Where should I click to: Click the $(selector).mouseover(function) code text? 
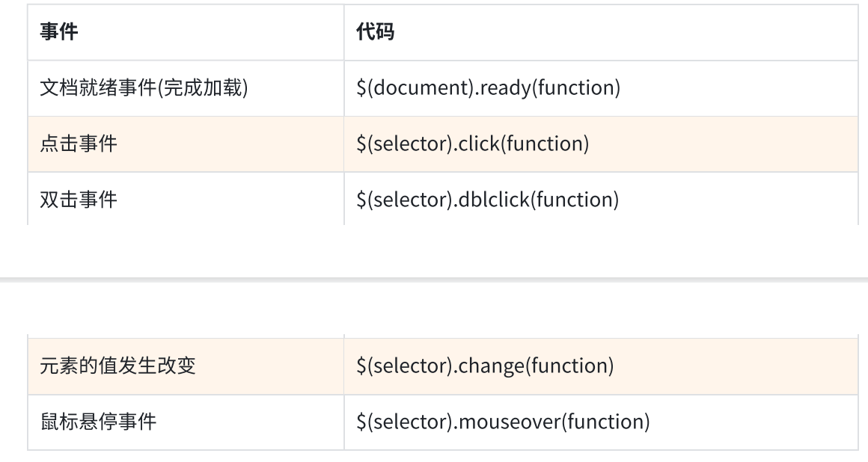point(503,422)
